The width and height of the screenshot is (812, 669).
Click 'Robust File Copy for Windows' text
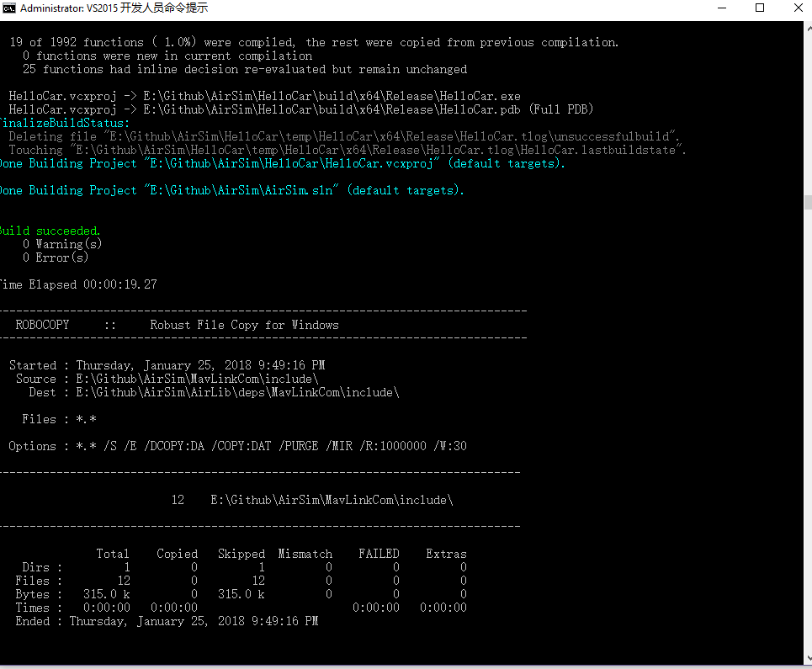(x=244, y=325)
